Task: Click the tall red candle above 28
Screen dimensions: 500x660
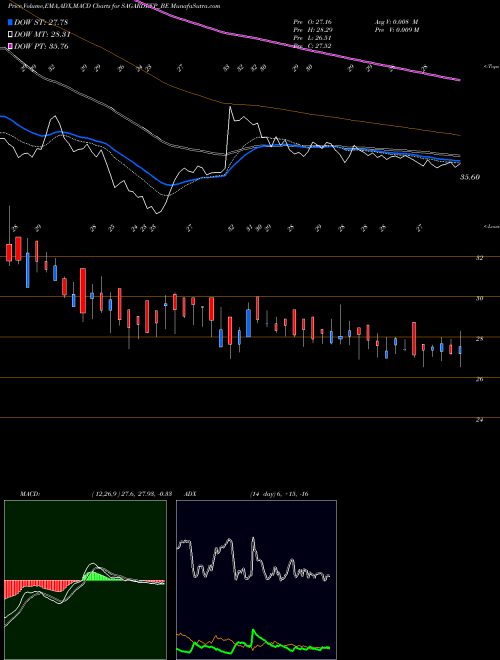Action: tap(414, 339)
